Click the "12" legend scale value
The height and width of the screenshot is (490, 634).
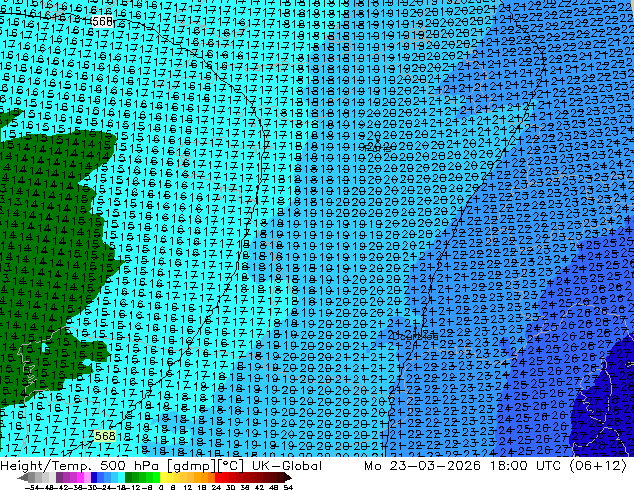pyautogui.click(x=188, y=487)
